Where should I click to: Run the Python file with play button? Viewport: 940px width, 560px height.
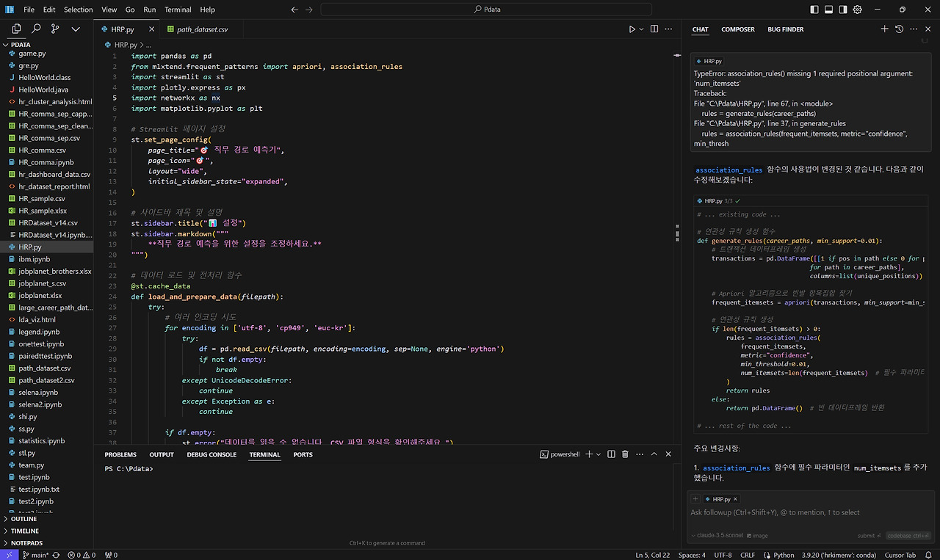(632, 29)
